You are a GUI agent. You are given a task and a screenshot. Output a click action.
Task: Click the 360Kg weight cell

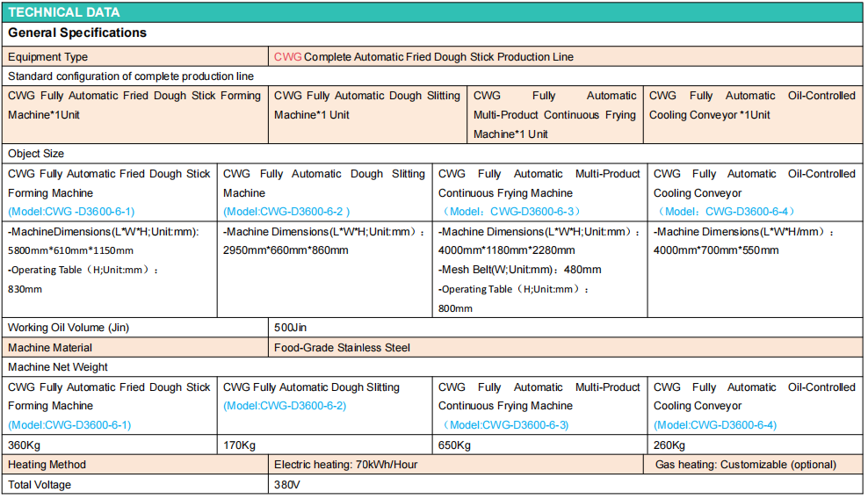point(24,445)
